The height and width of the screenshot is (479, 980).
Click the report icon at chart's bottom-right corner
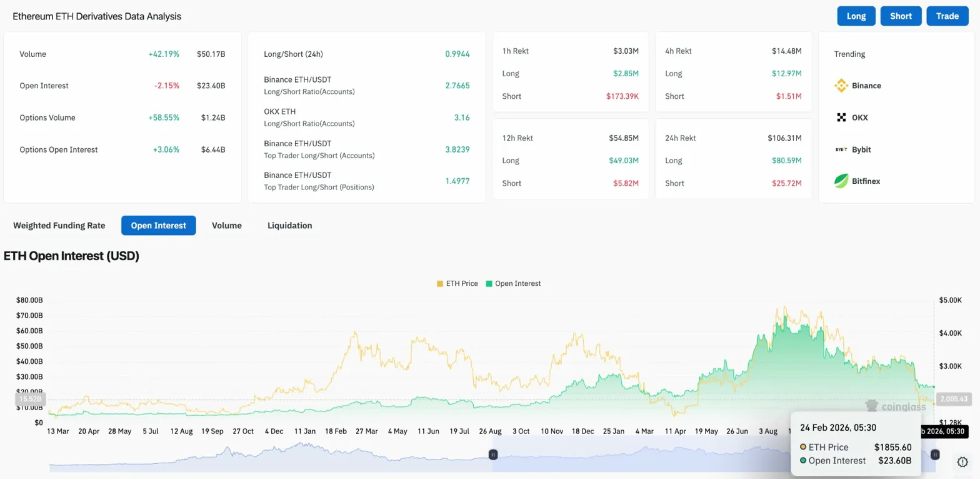click(x=963, y=462)
